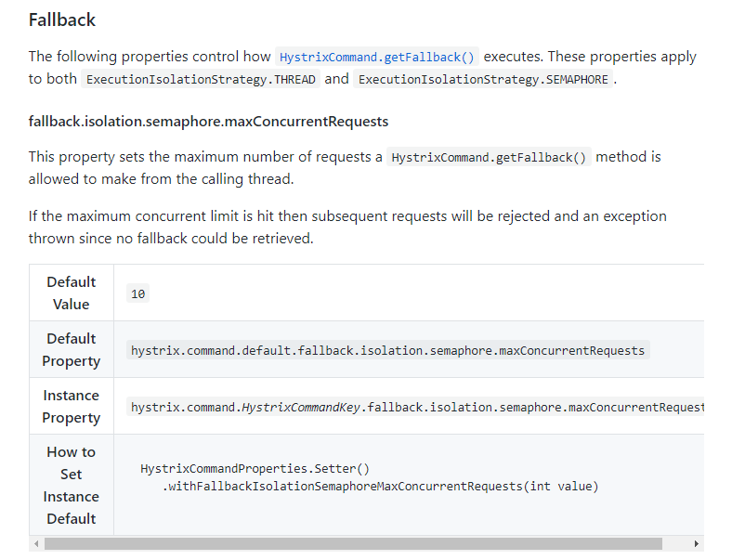This screenshot has width=745, height=560.
Task: Click the gray HystrixCommand.getFallback() code in second paragraph
Action: [489, 158]
